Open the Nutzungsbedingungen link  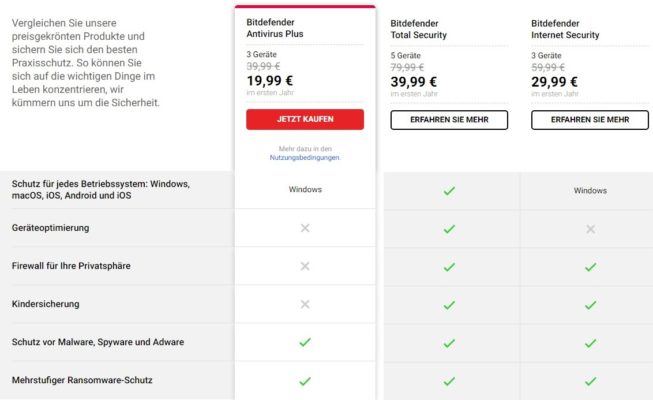305,158
